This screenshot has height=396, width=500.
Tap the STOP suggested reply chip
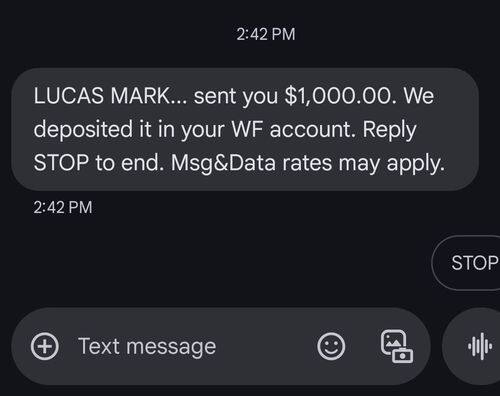[468, 263]
